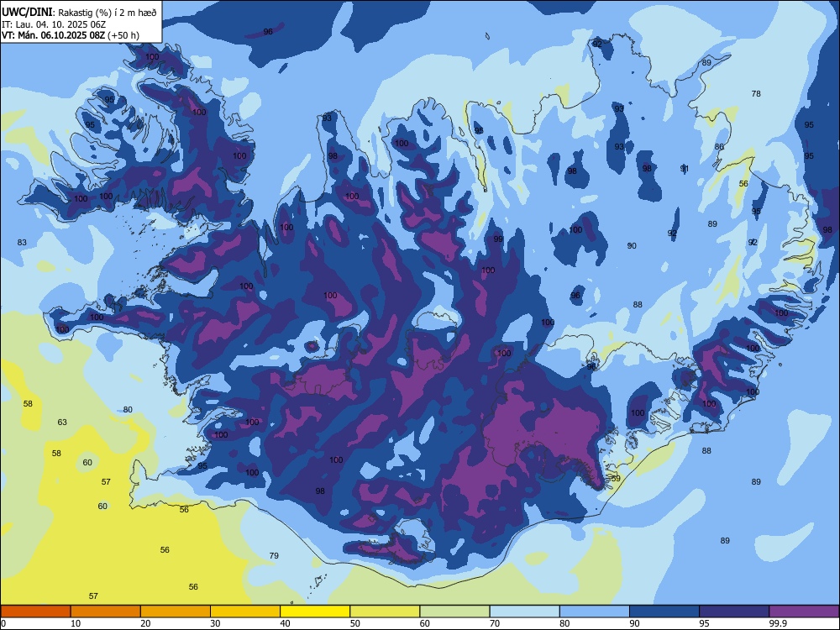Viewport: 840px width, 630px height.
Task: Select the orange 10–20 legend color band
Action: (x=106, y=612)
